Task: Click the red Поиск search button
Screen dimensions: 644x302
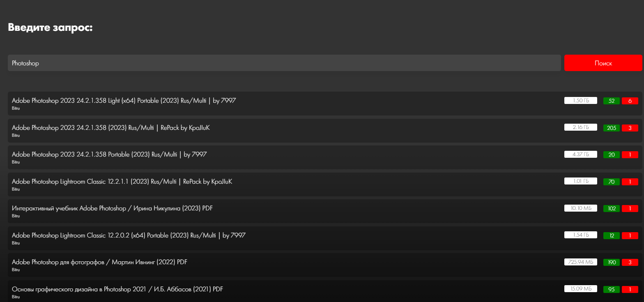Action: [603, 63]
